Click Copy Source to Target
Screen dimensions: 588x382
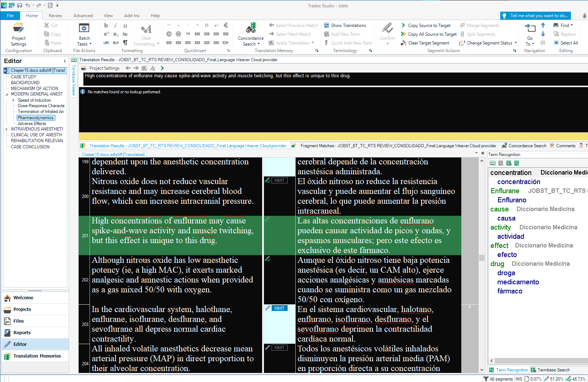(426, 26)
